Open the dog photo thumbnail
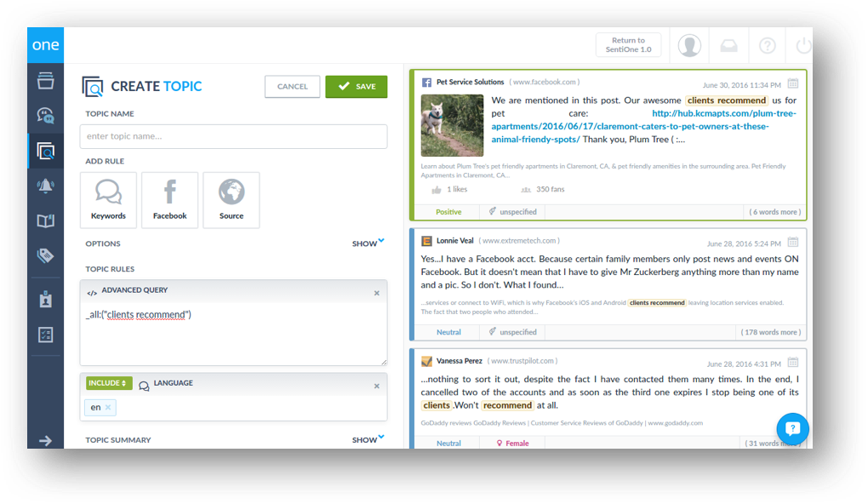Screen dimensions: 868x504 [452, 125]
